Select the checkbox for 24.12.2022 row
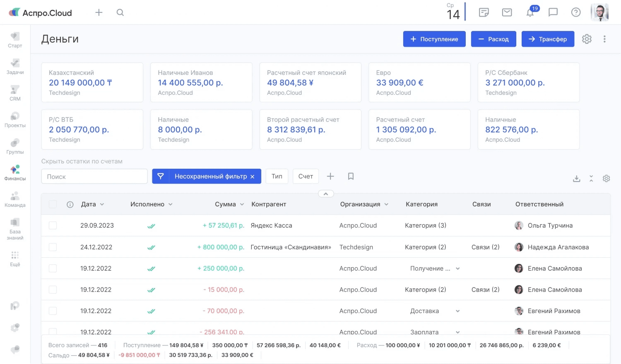Screen dimensions: 621x364 click(53, 247)
